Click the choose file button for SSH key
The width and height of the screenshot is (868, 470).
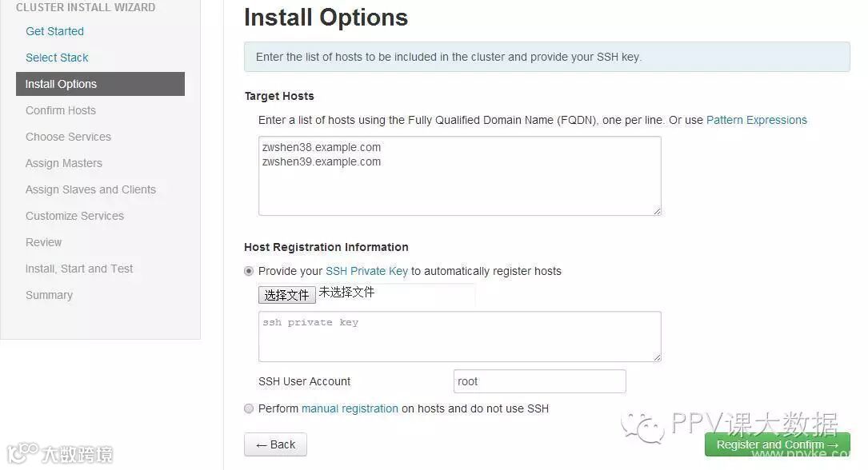tap(286, 295)
